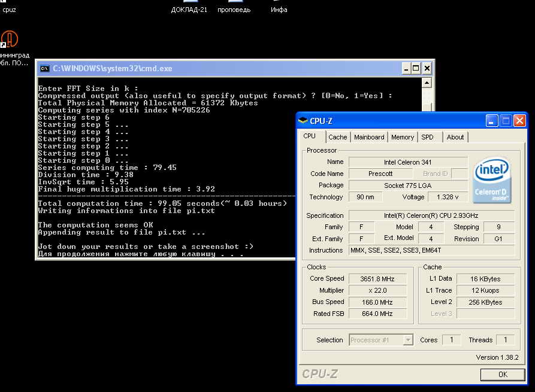The height and width of the screenshot is (392, 535).
Task: Click the CPU-Z title bar chip icon
Action: tap(303, 121)
